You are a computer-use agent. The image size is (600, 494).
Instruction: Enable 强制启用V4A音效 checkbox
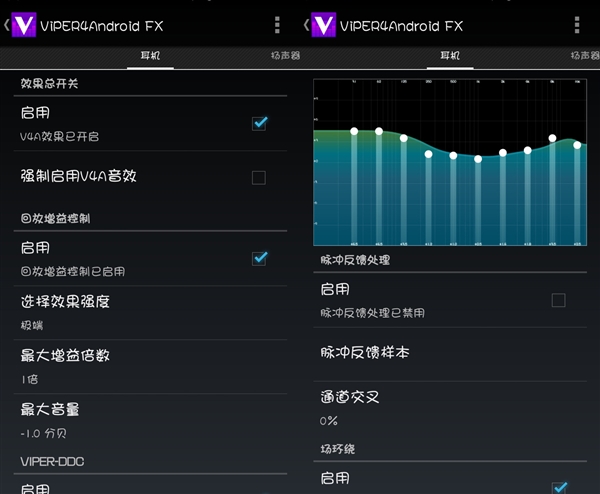pyautogui.click(x=259, y=178)
